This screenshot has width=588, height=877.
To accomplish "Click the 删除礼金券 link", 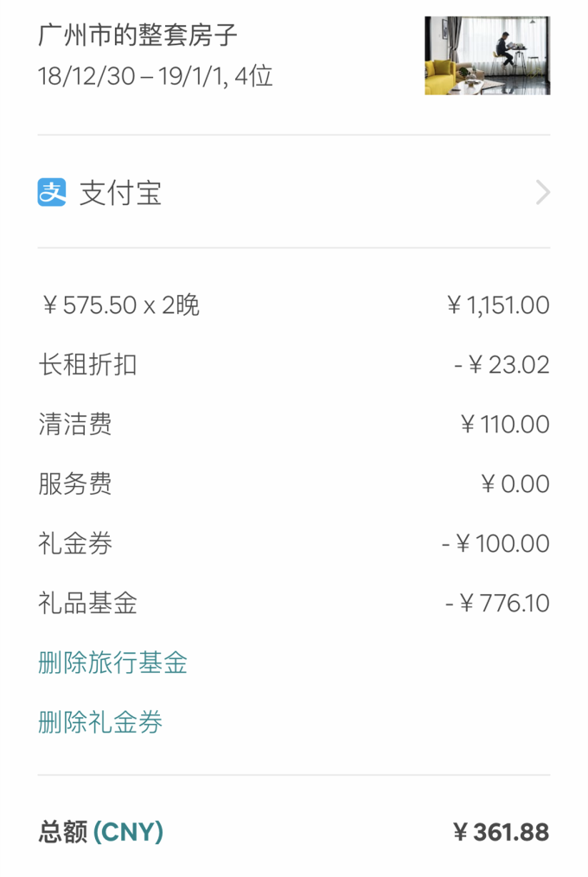I will 100,722.
